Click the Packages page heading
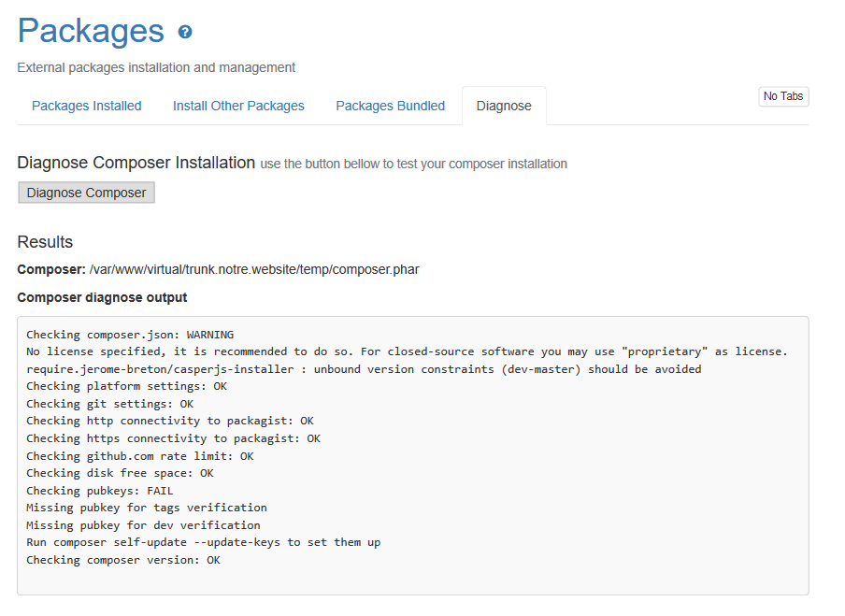 [91, 31]
